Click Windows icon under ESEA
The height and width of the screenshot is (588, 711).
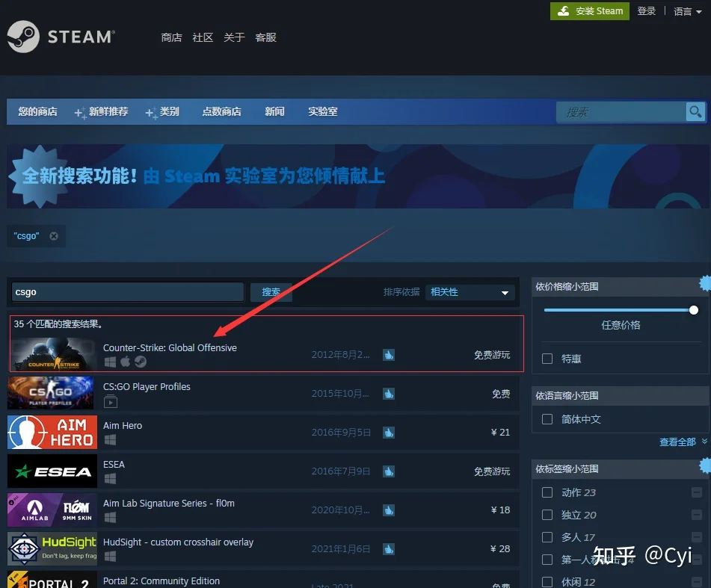coord(110,478)
